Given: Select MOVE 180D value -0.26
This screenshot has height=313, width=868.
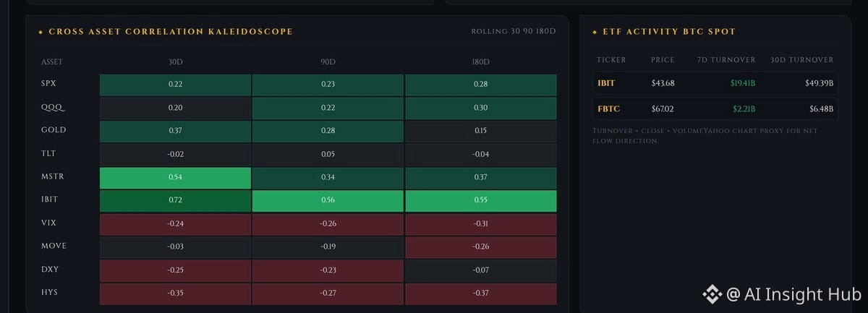Looking at the screenshot, I should coord(481,247).
